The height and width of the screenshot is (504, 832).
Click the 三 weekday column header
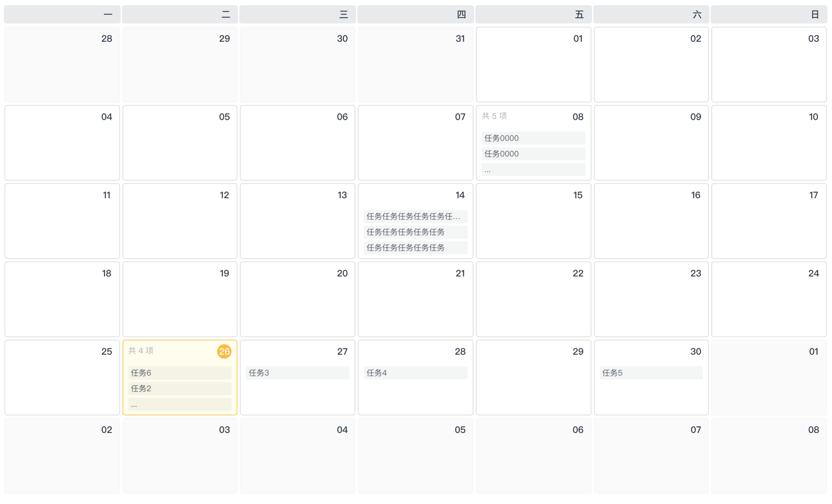(298, 14)
